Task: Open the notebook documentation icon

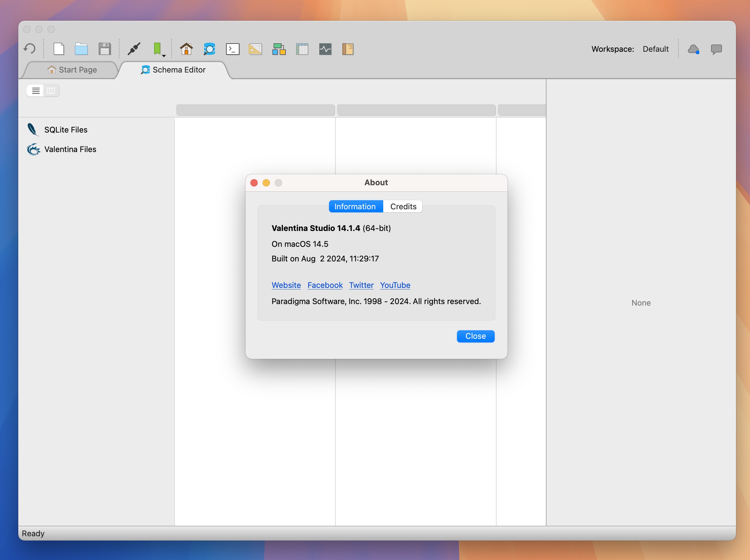Action: [348, 49]
